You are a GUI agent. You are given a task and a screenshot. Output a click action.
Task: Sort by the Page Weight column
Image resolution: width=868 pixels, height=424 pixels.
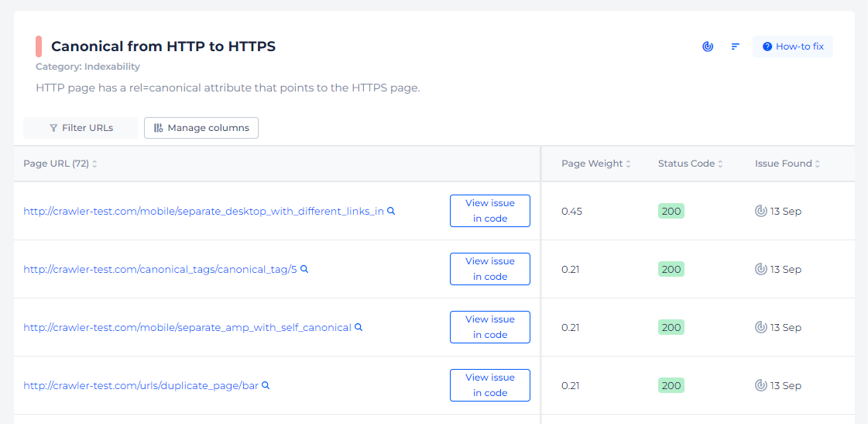click(596, 164)
